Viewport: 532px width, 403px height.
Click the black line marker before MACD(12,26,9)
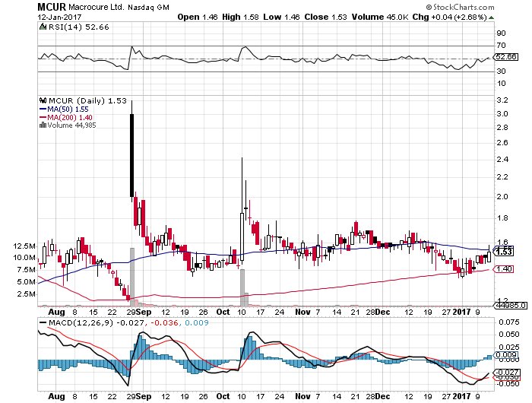43,323
